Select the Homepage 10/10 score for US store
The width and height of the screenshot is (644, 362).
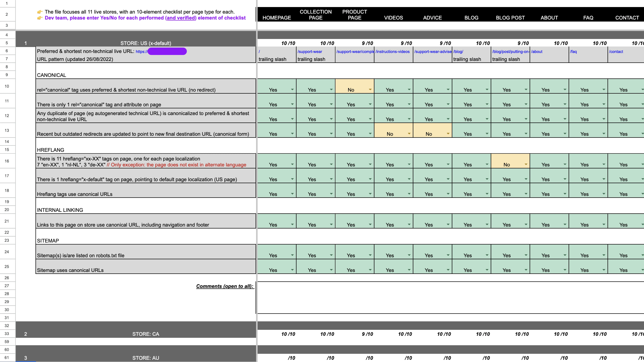[x=277, y=43]
